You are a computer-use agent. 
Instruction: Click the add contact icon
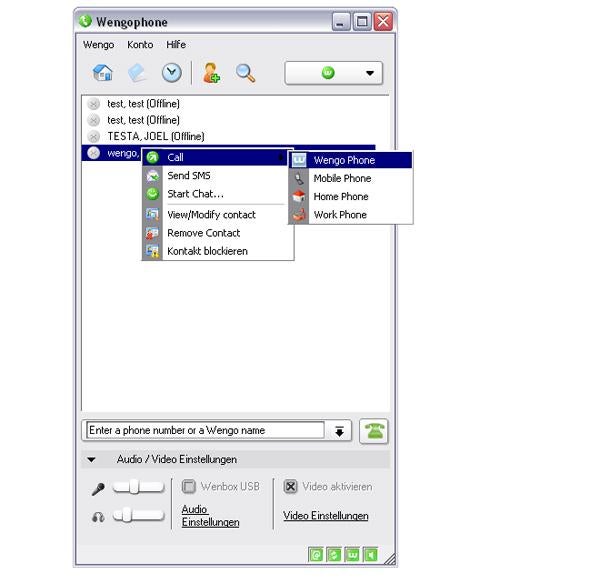pos(211,73)
